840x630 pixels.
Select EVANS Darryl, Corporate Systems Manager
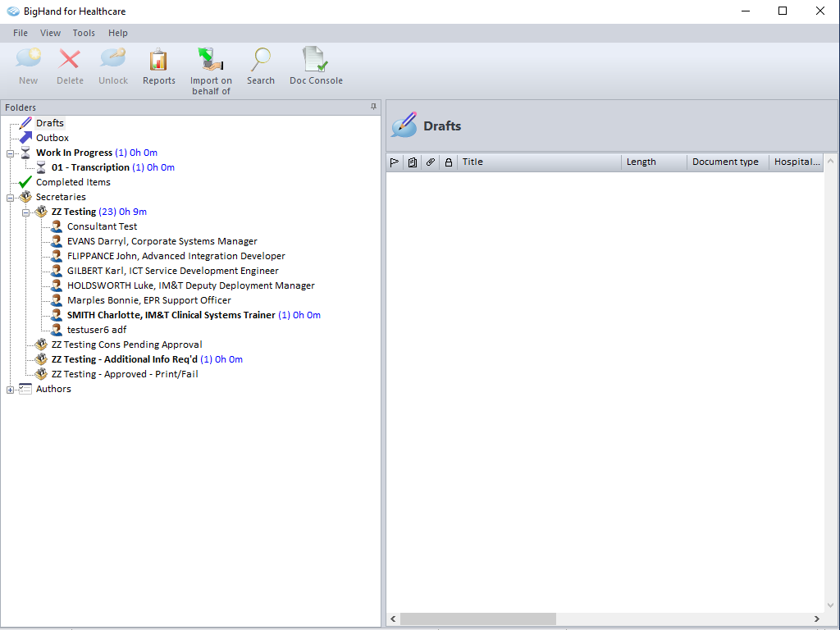[162, 242]
